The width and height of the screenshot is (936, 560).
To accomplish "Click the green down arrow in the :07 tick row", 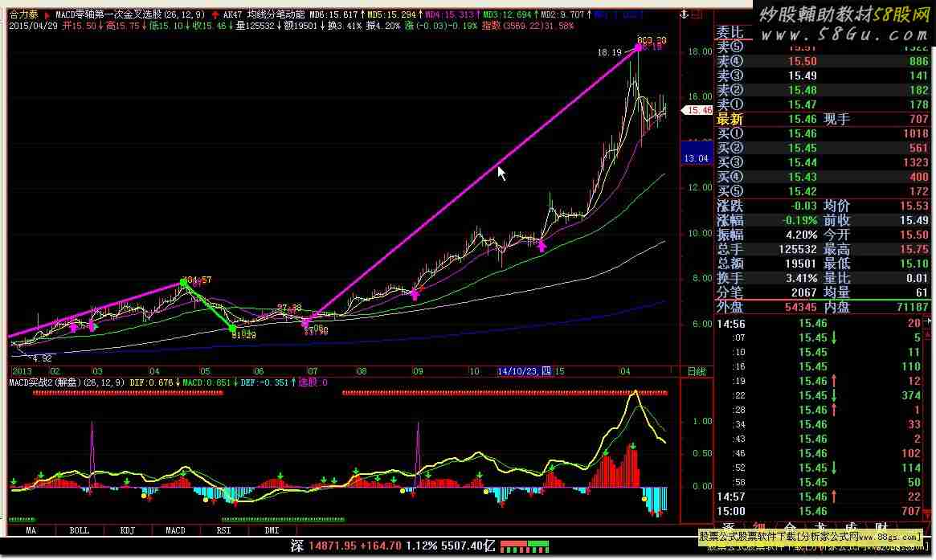I will pos(834,338).
